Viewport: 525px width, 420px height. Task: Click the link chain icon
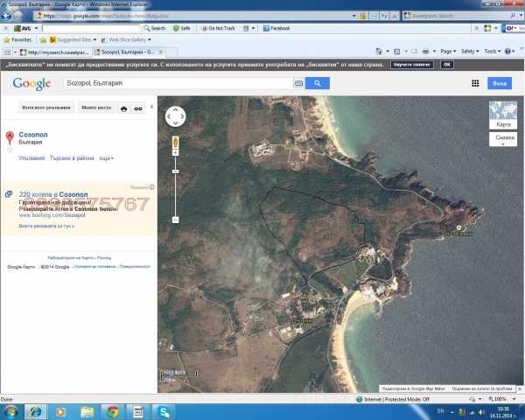coord(138,108)
